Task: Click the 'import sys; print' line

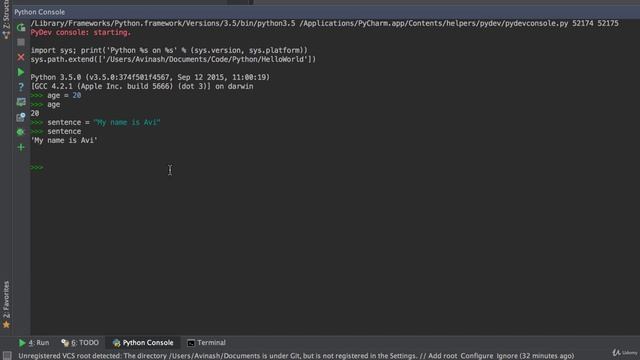Action: coord(169,51)
